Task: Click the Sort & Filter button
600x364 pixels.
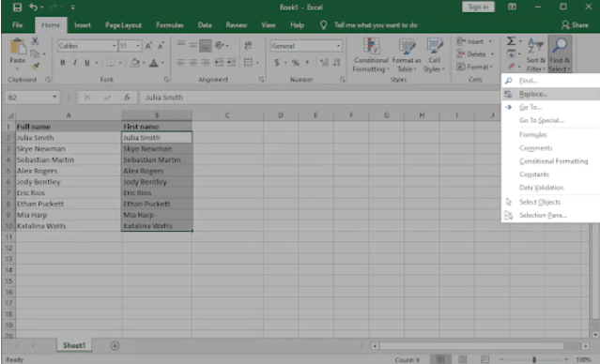Action: click(535, 54)
